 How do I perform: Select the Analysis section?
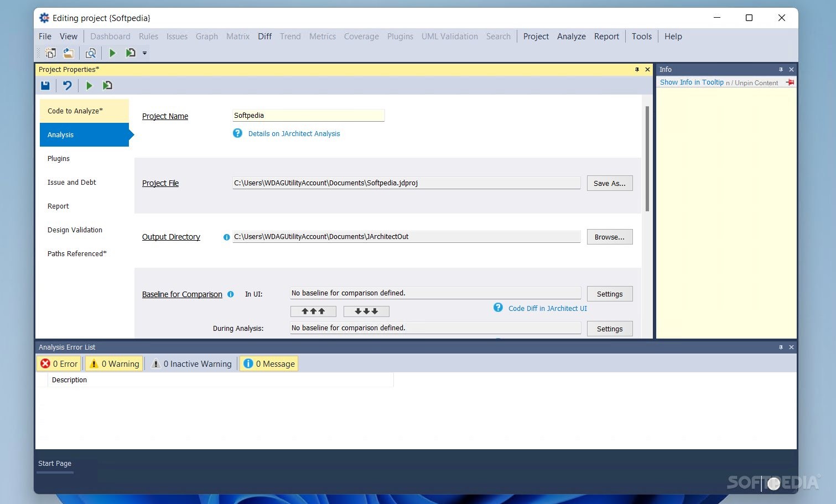coord(84,135)
